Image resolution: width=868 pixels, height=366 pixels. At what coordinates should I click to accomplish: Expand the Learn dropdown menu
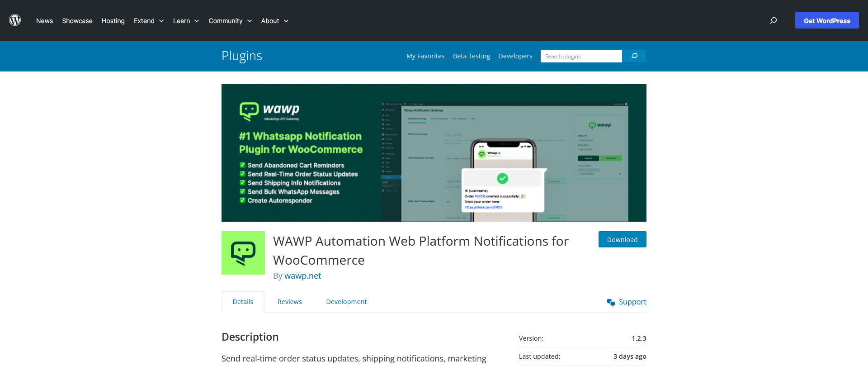(x=186, y=21)
